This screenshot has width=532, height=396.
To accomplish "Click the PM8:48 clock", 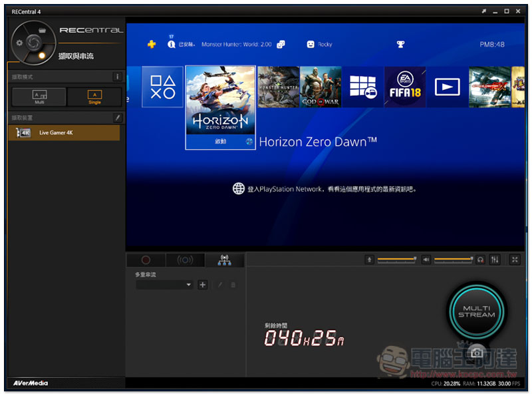I will click(492, 44).
